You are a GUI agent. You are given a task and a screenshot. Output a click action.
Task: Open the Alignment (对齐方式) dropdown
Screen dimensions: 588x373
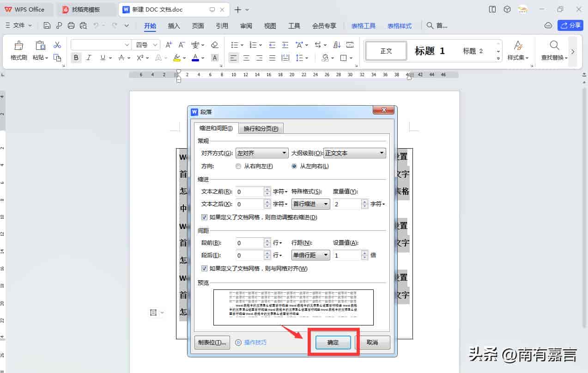click(262, 153)
